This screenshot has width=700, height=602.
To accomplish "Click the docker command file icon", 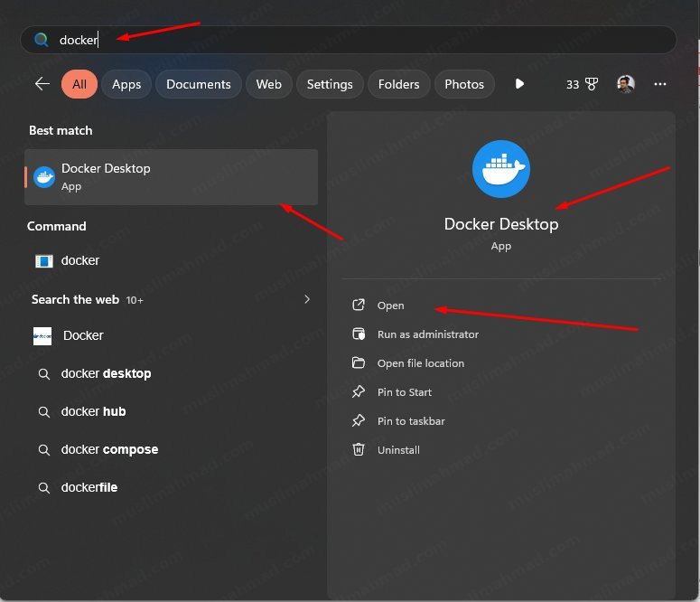I will [x=43, y=260].
